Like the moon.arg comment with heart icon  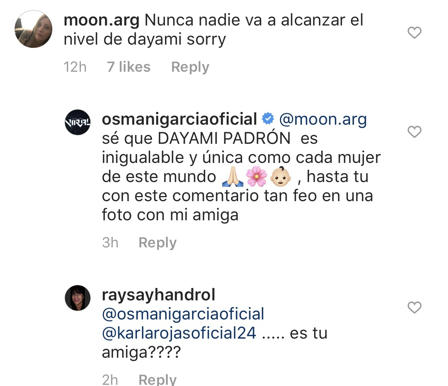point(414,33)
